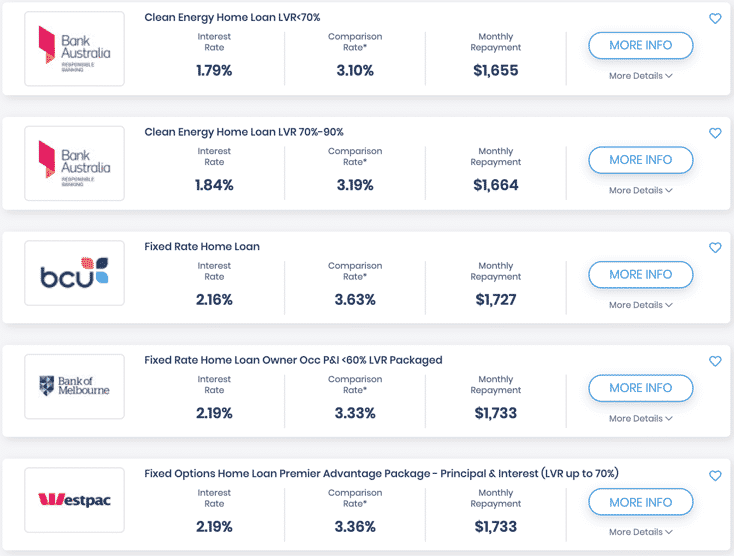The width and height of the screenshot is (734, 556).
Task: Expand More Details for Bank of Melbourne
Action: (x=640, y=419)
